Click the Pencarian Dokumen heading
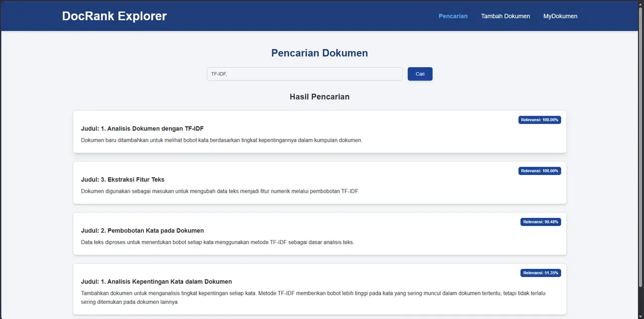The image size is (644, 319). [x=319, y=53]
